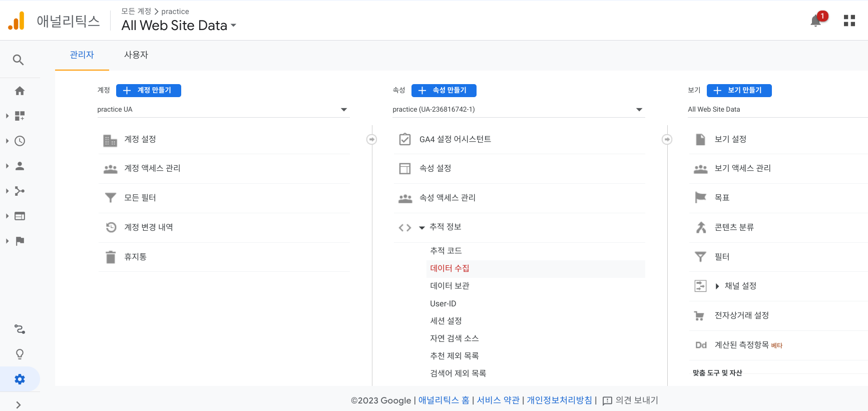The width and height of the screenshot is (868, 411).
Task: Open the 애널리틱스 홈 footer link
Action: (444, 400)
